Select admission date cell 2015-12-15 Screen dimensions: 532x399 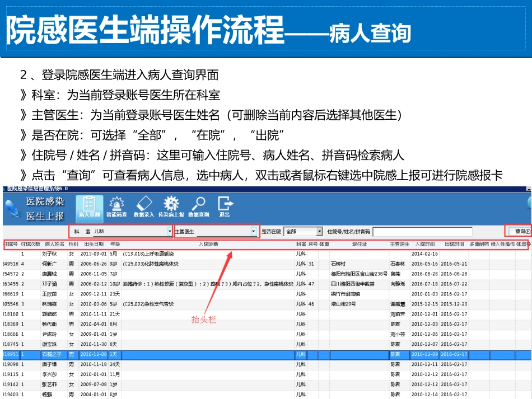(x=424, y=304)
